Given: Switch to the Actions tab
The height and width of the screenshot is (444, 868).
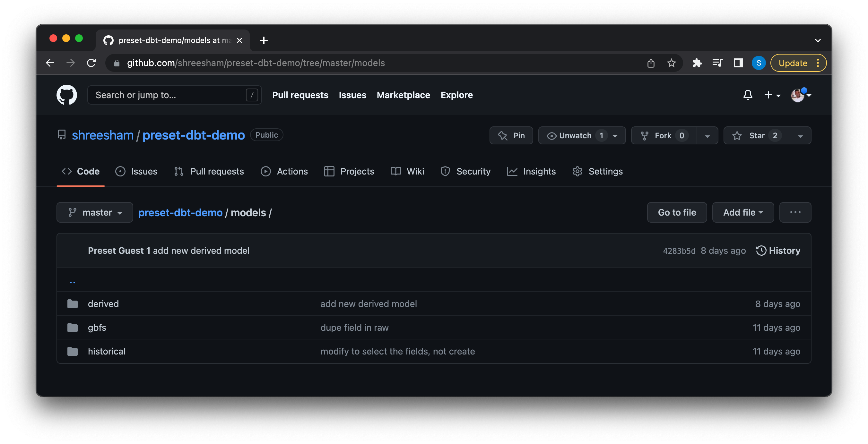Looking at the screenshot, I should point(284,171).
